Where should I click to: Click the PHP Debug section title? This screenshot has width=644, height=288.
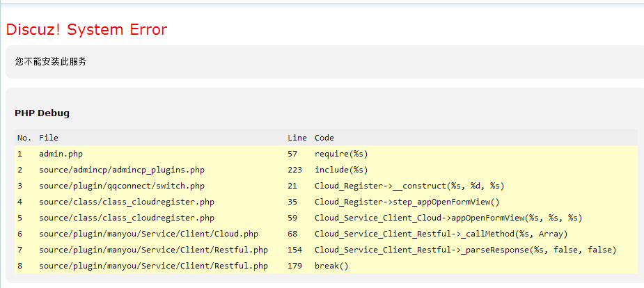(42, 113)
